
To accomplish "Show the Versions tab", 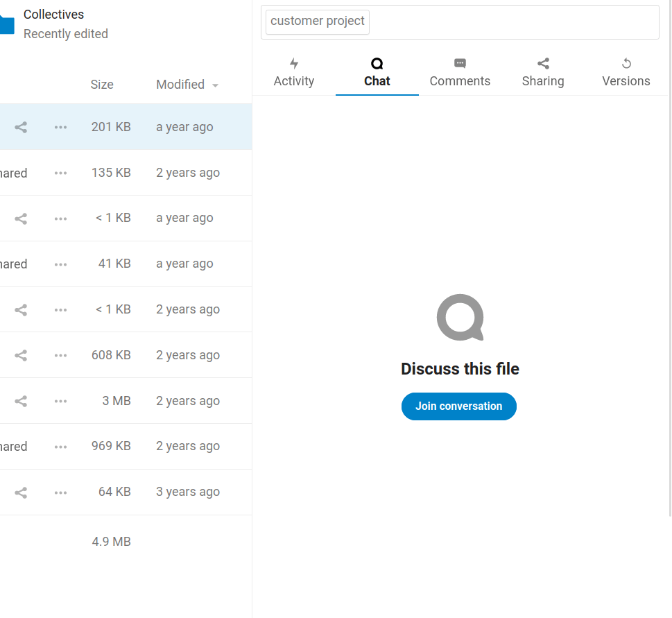I will click(x=626, y=73).
